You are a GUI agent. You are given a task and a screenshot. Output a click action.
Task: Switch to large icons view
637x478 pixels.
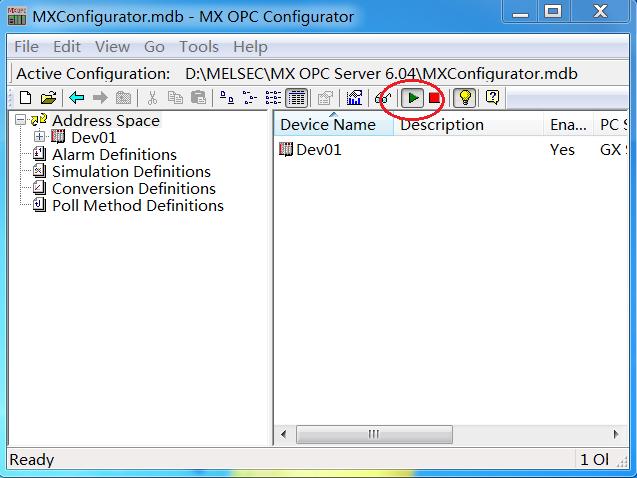pos(227,98)
